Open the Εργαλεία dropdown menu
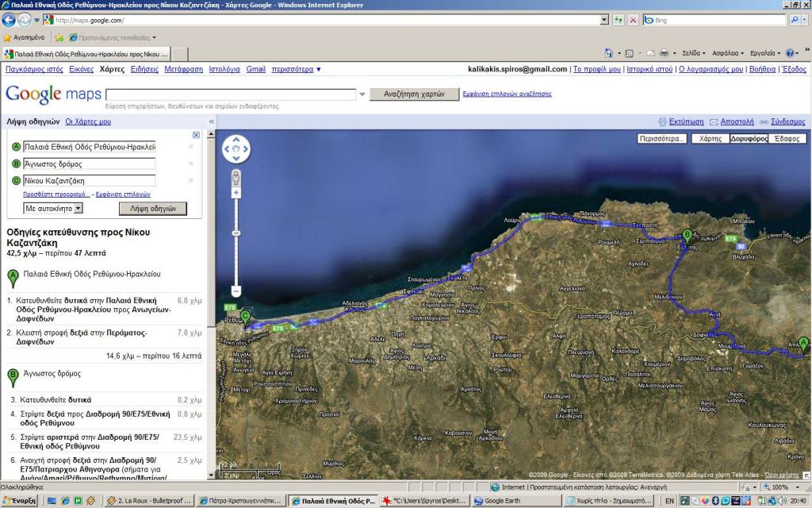The image size is (812, 508). tap(765, 53)
